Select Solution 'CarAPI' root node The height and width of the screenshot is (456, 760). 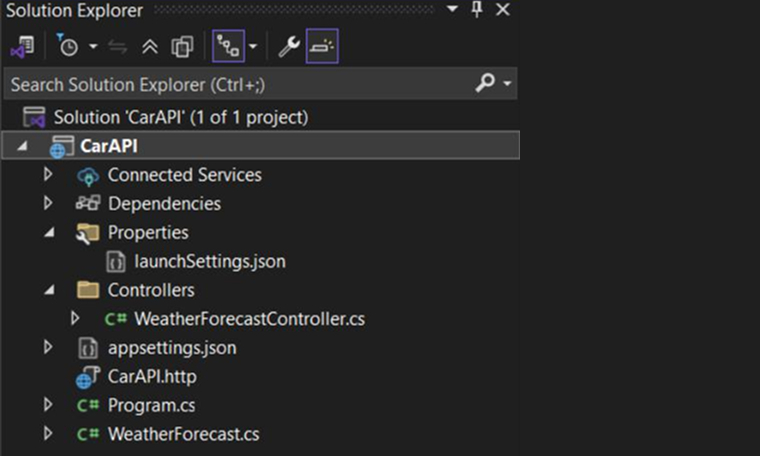tap(181, 117)
